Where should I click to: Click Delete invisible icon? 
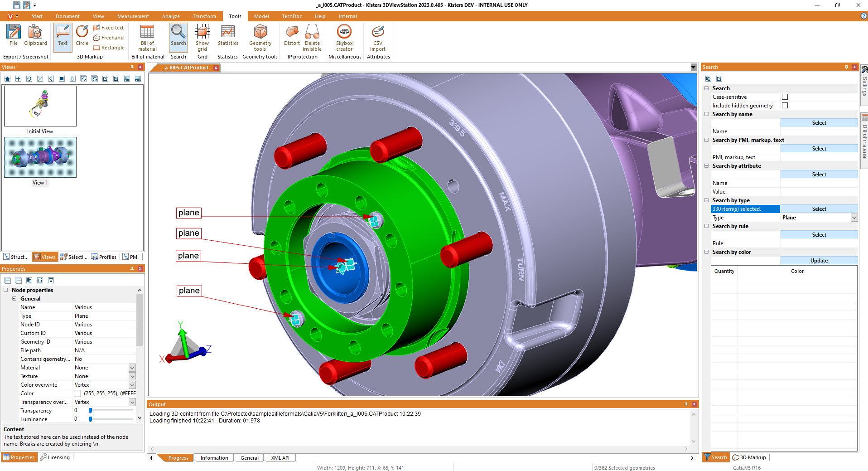pyautogui.click(x=312, y=38)
